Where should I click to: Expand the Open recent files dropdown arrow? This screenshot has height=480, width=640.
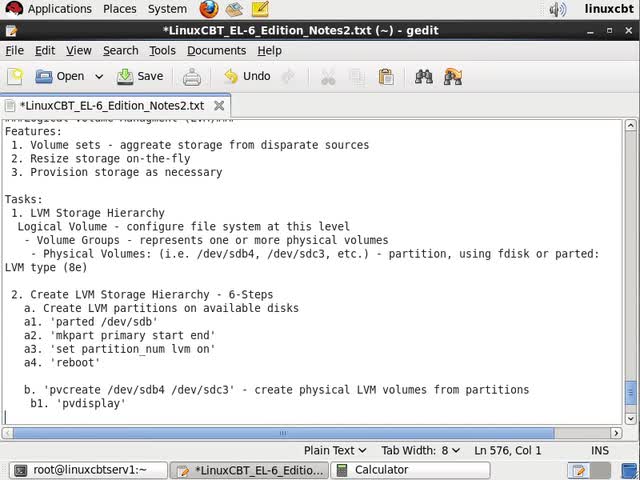pos(99,76)
